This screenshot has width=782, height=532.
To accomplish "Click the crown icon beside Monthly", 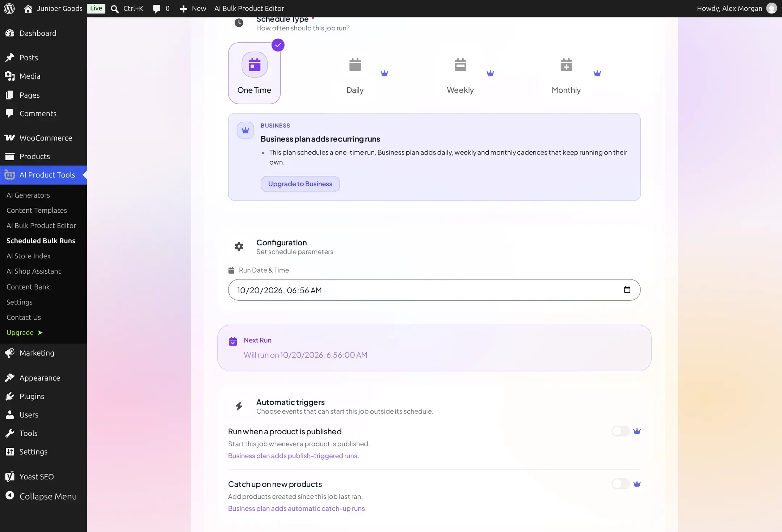I will (x=597, y=73).
